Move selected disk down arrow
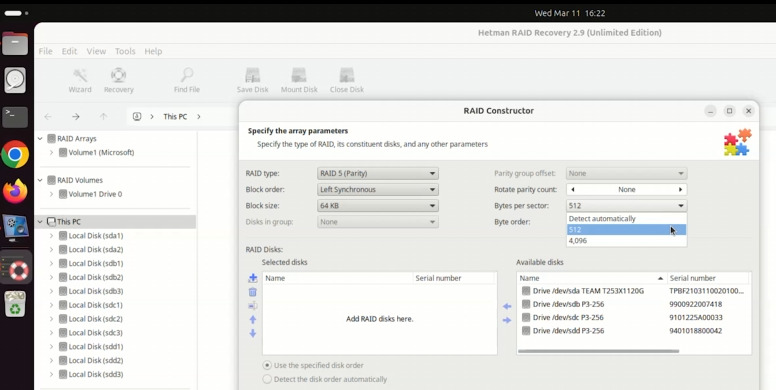Screen dimensions: 776x390 [x=252, y=334]
